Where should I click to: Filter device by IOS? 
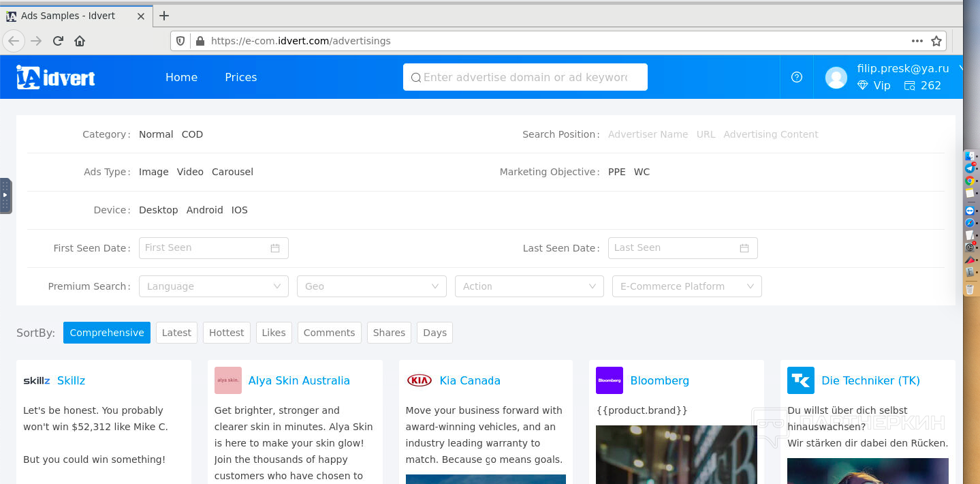coord(240,210)
